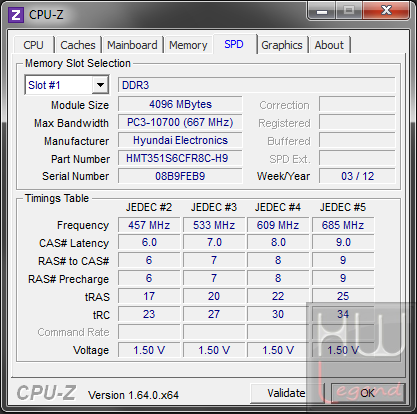Click the Version 1.64.0.x64 text
This screenshot has width=417, height=414.
pyautogui.click(x=133, y=395)
